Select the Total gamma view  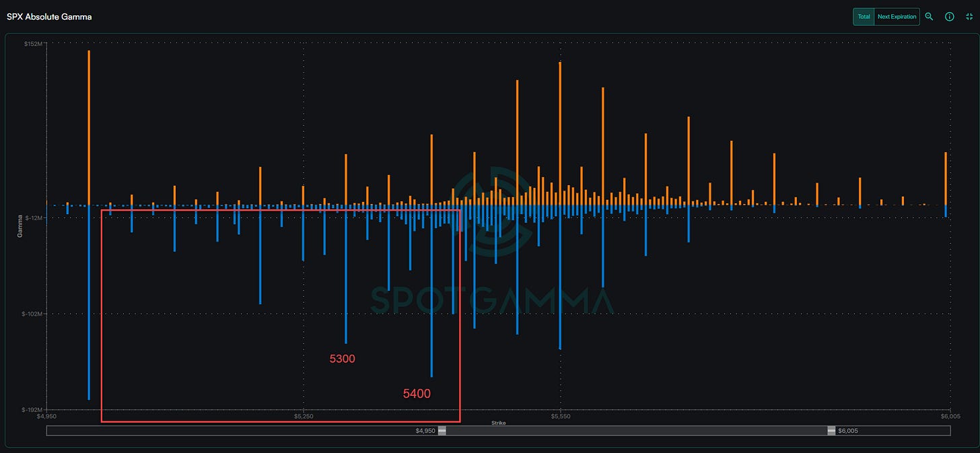(x=864, y=17)
